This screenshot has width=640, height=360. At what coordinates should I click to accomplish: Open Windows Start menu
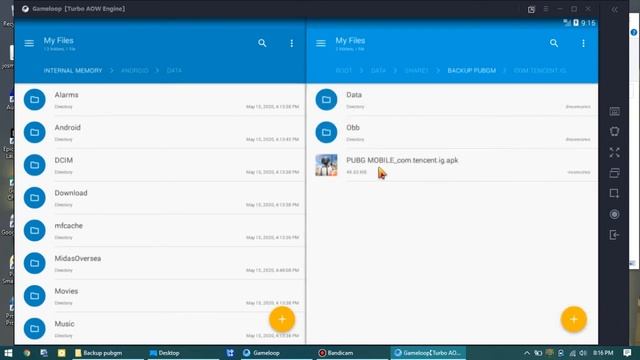pos(8,353)
